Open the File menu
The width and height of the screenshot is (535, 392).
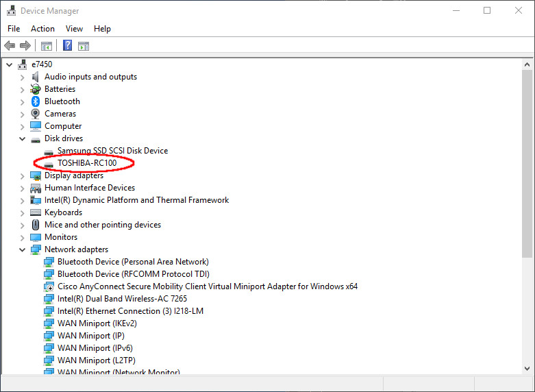click(14, 29)
